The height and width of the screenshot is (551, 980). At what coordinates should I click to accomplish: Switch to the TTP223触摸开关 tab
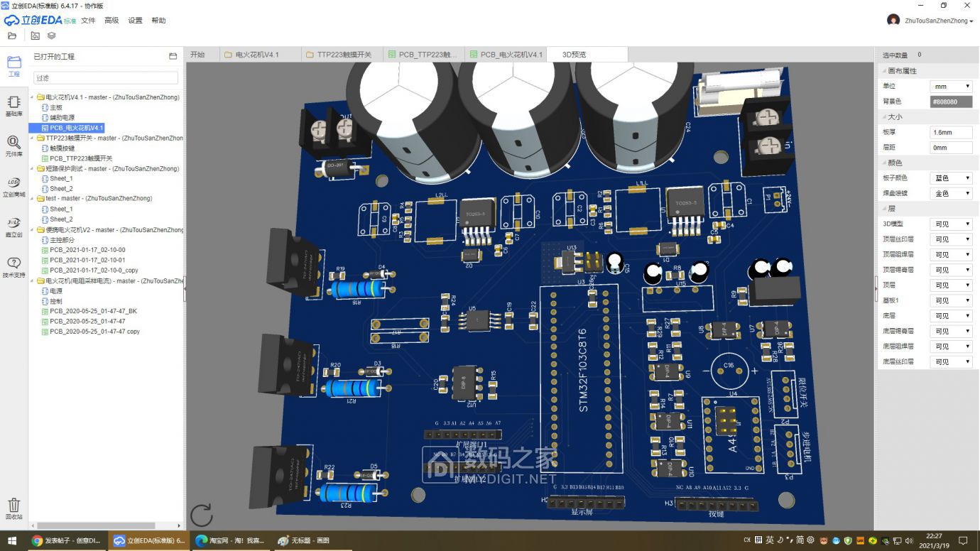(x=344, y=55)
